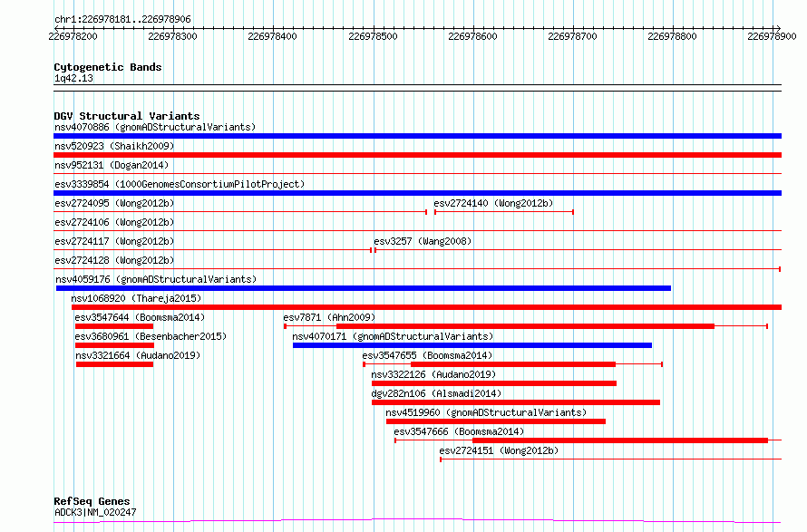Click ruler position 226978800
Image resolution: width=807 pixels, height=532 pixels.
(672, 36)
